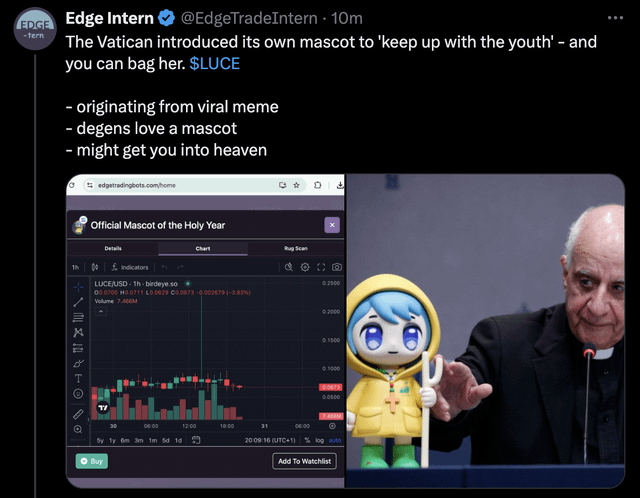The width and height of the screenshot is (640, 498).
Task: Select the ruler measure tool
Action: 78,414
